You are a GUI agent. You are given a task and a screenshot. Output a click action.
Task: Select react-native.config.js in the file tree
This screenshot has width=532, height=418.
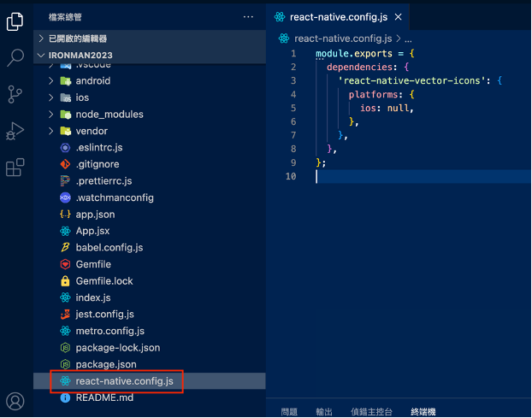point(150,381)
